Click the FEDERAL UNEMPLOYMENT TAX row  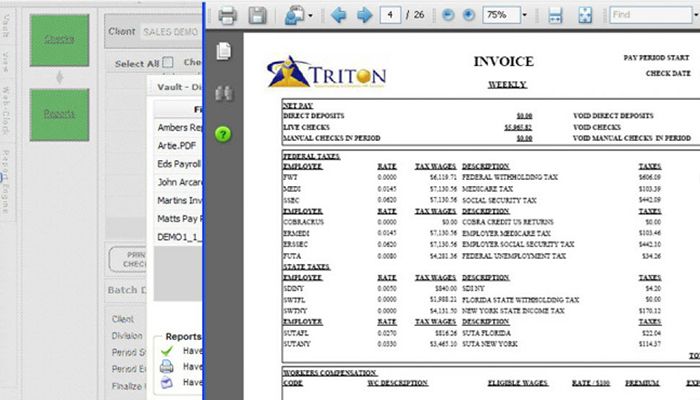pos(472,256)
